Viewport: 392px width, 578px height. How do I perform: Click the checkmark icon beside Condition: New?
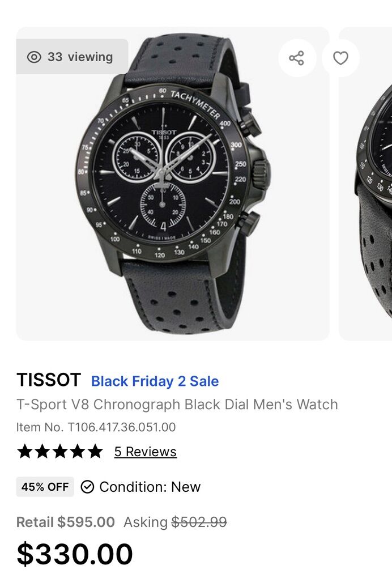click(88, 486)
